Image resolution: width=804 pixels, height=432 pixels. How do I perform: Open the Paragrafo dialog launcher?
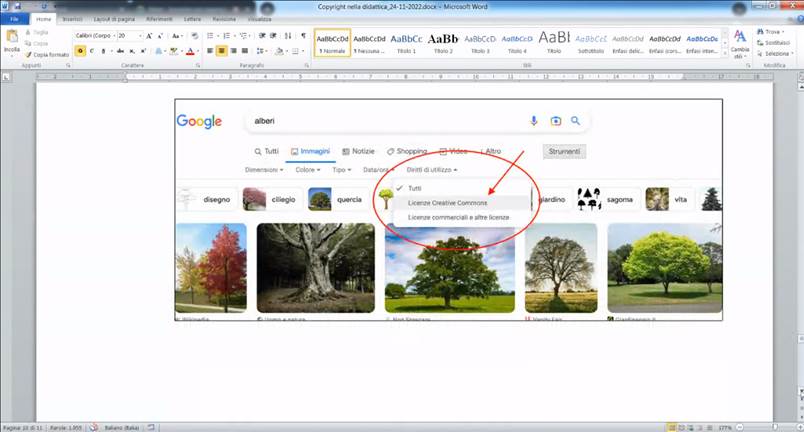[307, 66]
